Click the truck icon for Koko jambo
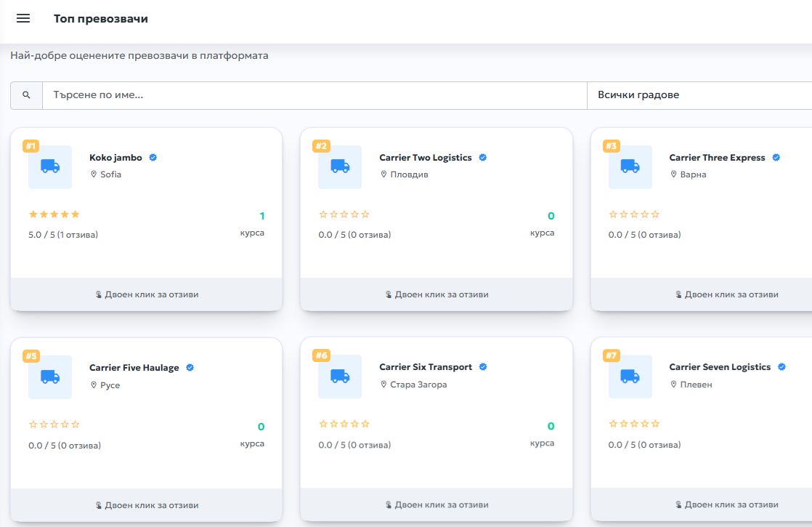The image size is (812, 527). coord(50,167)
